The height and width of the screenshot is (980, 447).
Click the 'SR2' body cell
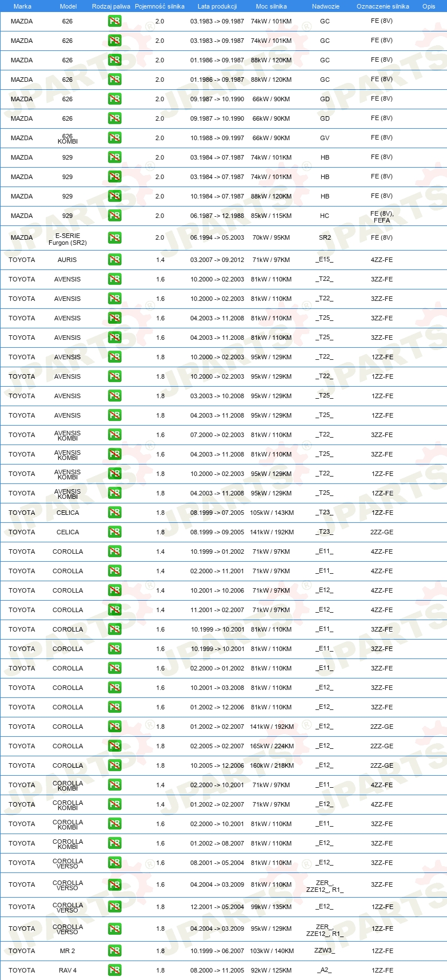325,237
